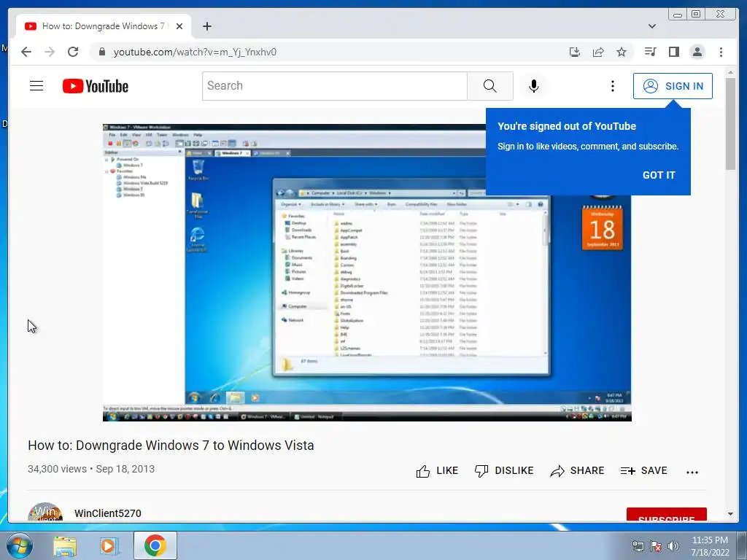Go forward in browser history
The width and height of the screenshot is (747, 560).
50,52
